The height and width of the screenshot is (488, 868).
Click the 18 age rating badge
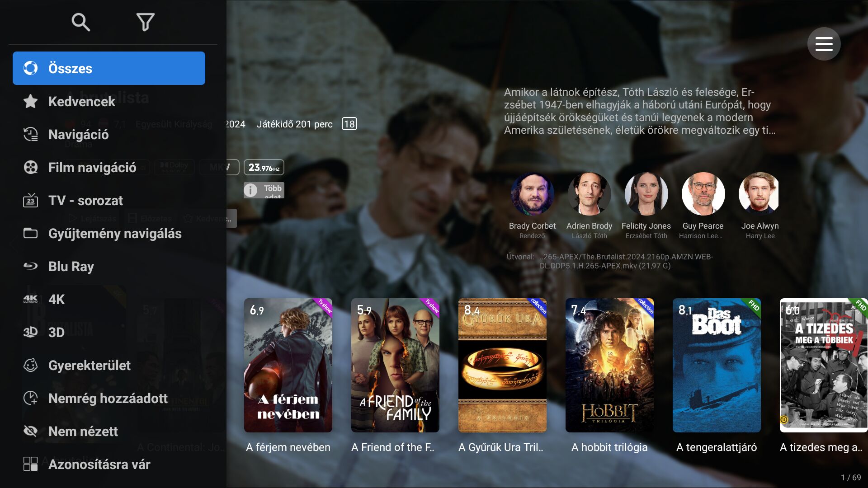[349, 124]
